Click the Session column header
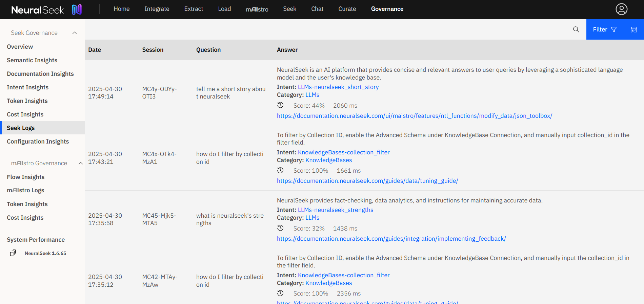Viewport: 644px width, 304px height. (x=153, y=50)
